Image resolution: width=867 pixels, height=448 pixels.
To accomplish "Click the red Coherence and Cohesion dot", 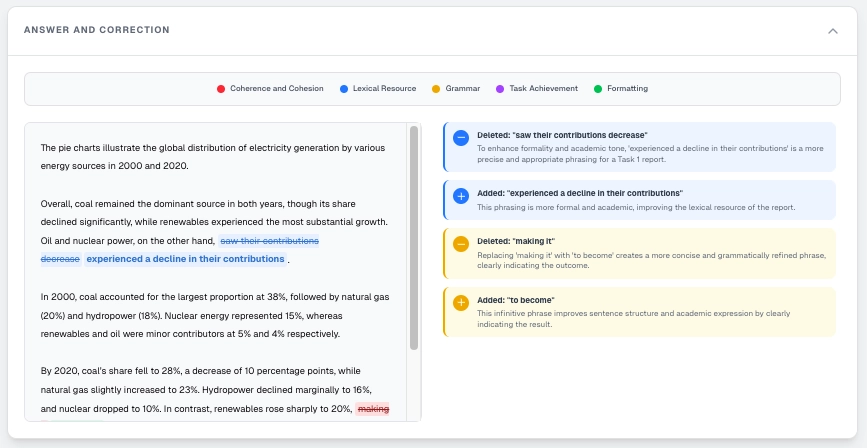I will (x=221, y=89).
